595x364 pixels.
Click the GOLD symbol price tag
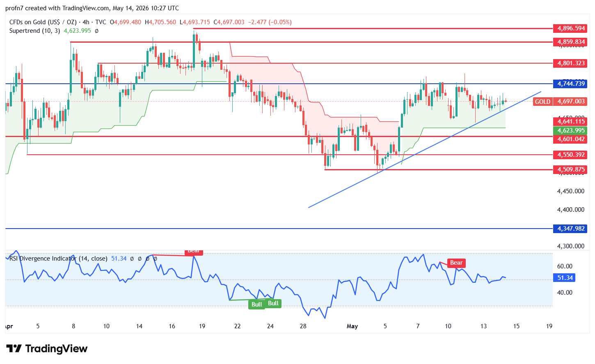542,102
